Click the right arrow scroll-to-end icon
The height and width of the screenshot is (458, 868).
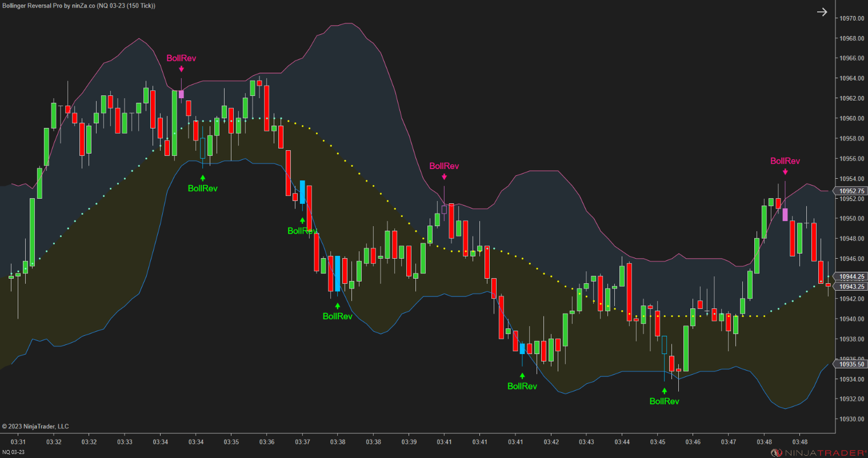822,11
